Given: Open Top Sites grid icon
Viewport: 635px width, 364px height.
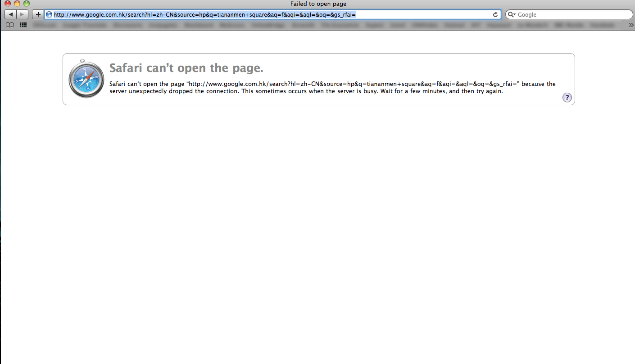Looking at the screenshot, I should (23, 25).
